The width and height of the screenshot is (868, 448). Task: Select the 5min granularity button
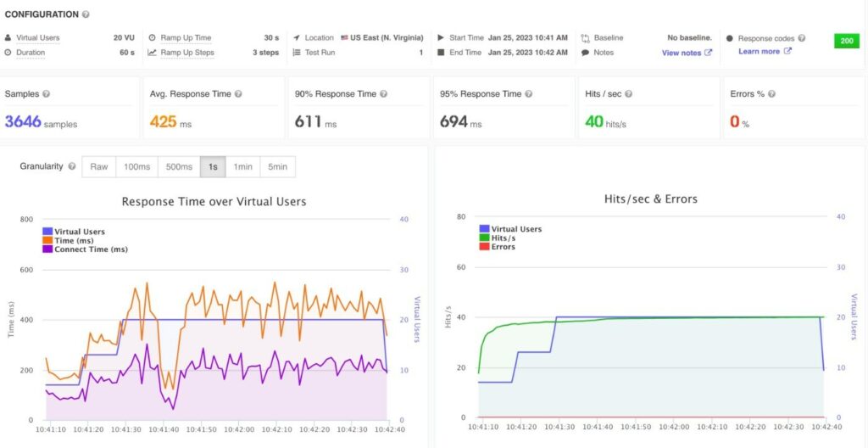(278, 167)
